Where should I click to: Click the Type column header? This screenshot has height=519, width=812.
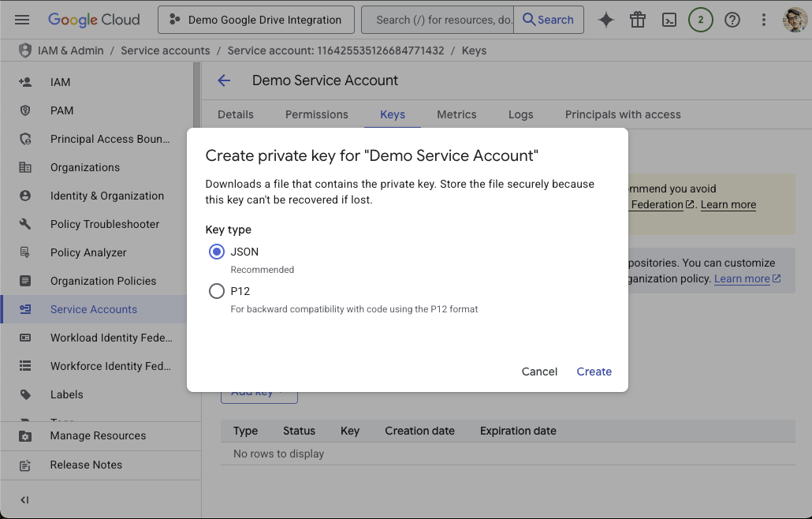point(245,431)
